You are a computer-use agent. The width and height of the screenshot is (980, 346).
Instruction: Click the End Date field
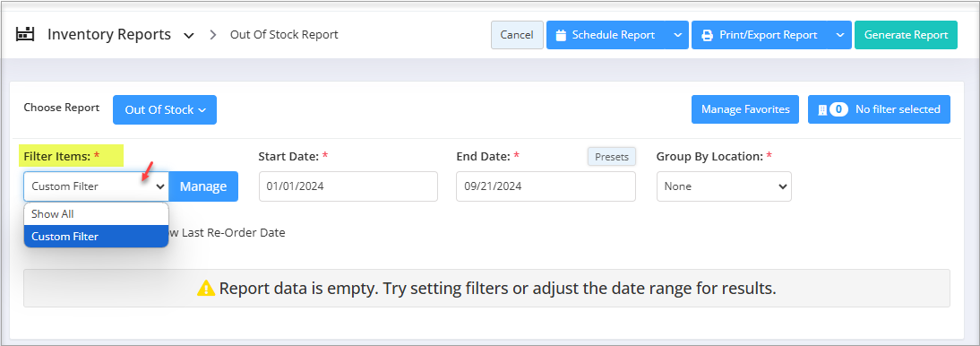point(546,186)
